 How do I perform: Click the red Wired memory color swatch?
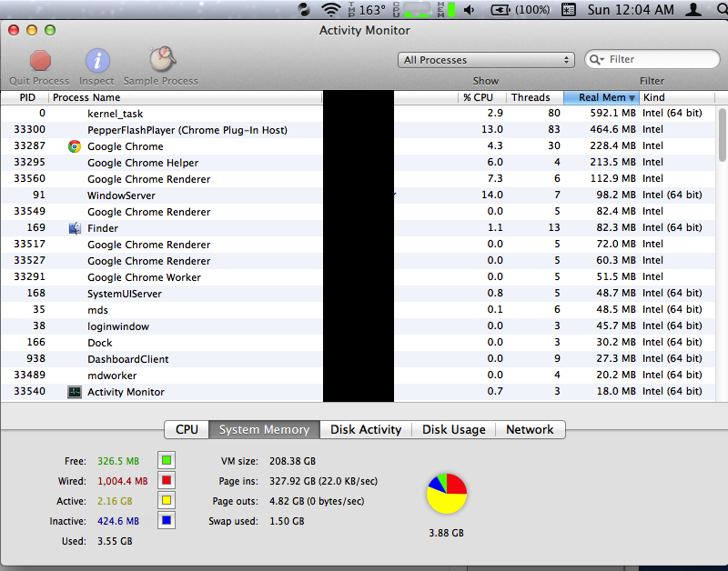coord(167,481)
